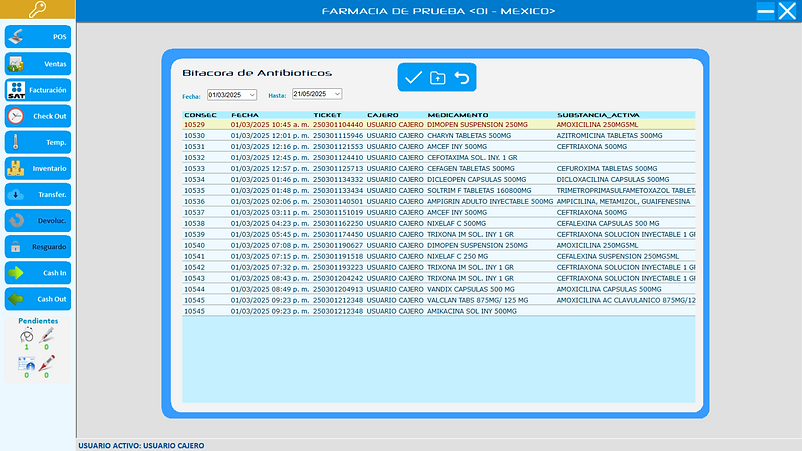This screenshot has width=802, height=451.
Task: Select row CEFOTAXIMA SOL. INY. 1 GR
Action: pyautogui.click(x=438, y=157)
